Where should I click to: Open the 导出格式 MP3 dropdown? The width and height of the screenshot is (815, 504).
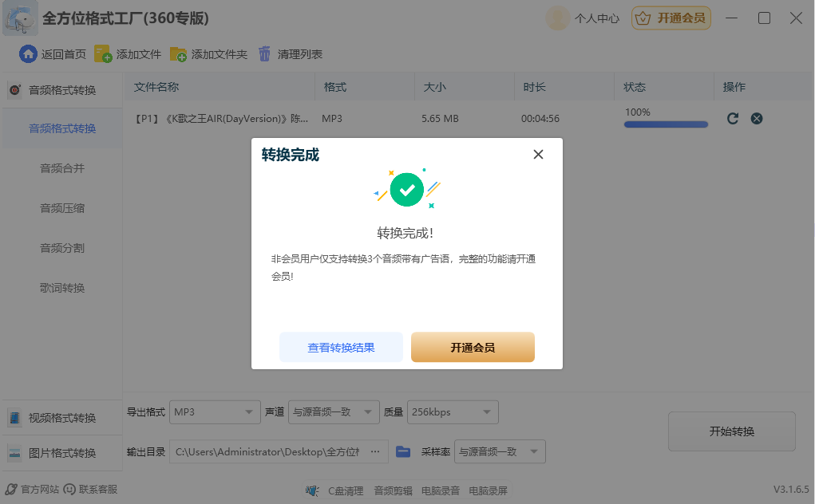coord(214,411)
